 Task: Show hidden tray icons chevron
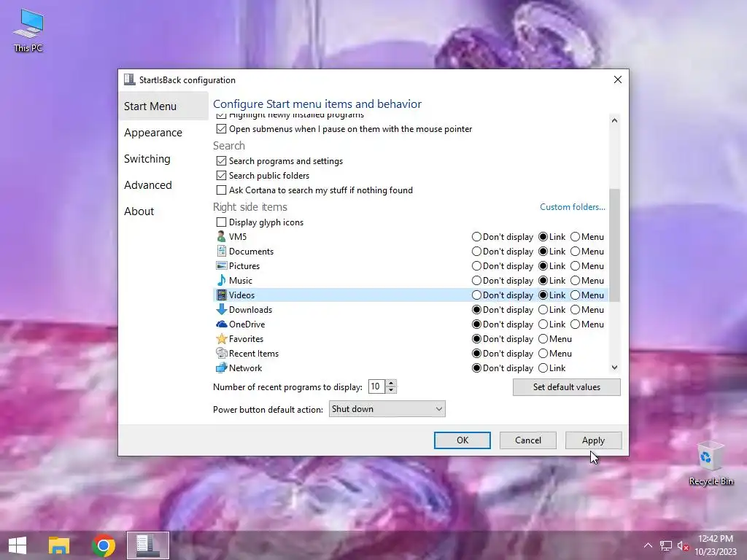pos(648,545)
